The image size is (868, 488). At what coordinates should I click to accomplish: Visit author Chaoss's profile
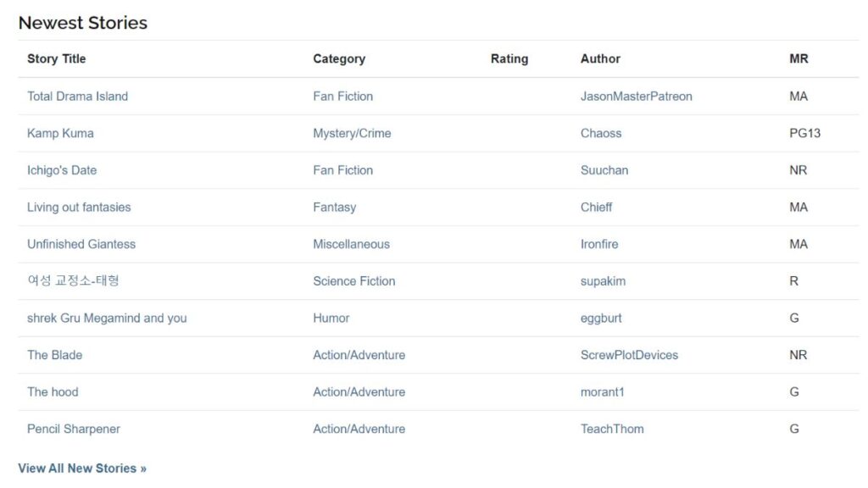point(600,133)
